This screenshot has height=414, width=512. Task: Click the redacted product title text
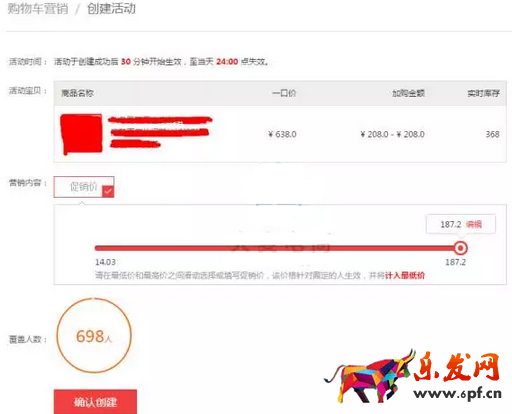(160, 132)
